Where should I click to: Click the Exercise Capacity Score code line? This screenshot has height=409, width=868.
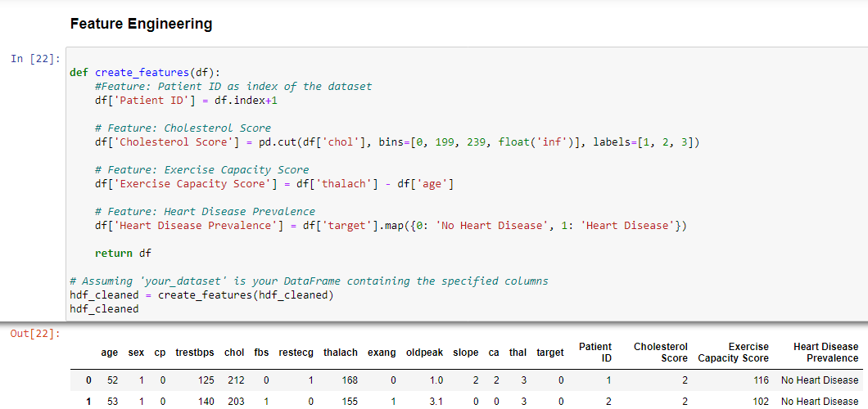(274, 184)
